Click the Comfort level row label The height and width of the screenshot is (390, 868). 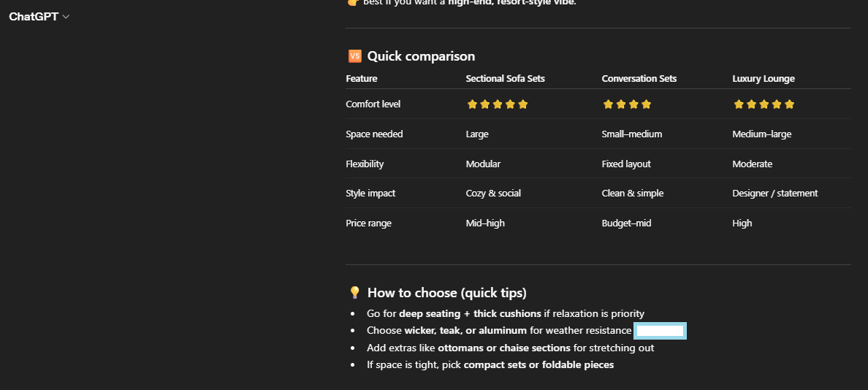click(x=373, y=104)
